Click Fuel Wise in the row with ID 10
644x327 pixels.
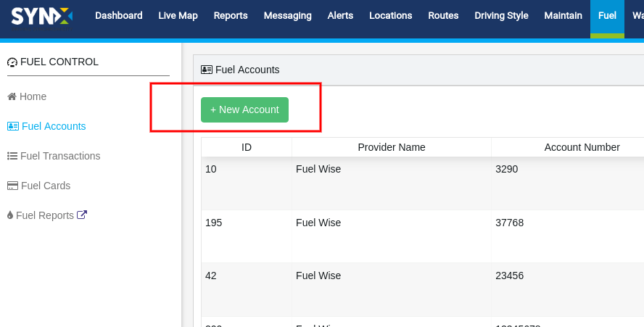point(318,169)
